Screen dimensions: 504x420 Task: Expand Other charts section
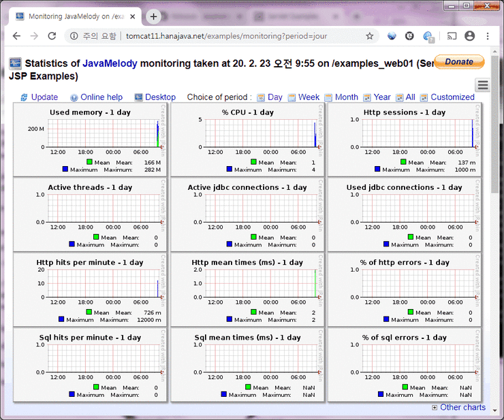tap(462, 407)
